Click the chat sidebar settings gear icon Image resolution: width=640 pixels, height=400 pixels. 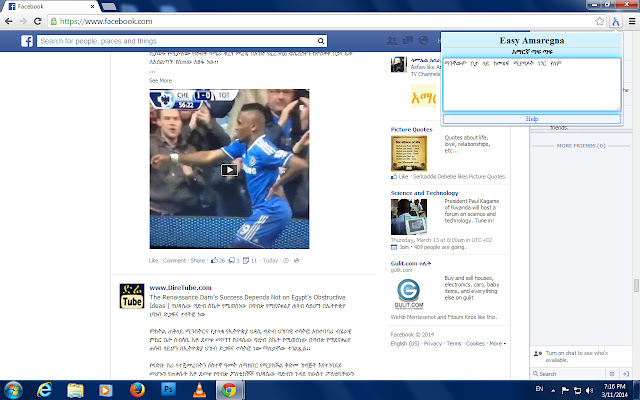coord(611,374)
